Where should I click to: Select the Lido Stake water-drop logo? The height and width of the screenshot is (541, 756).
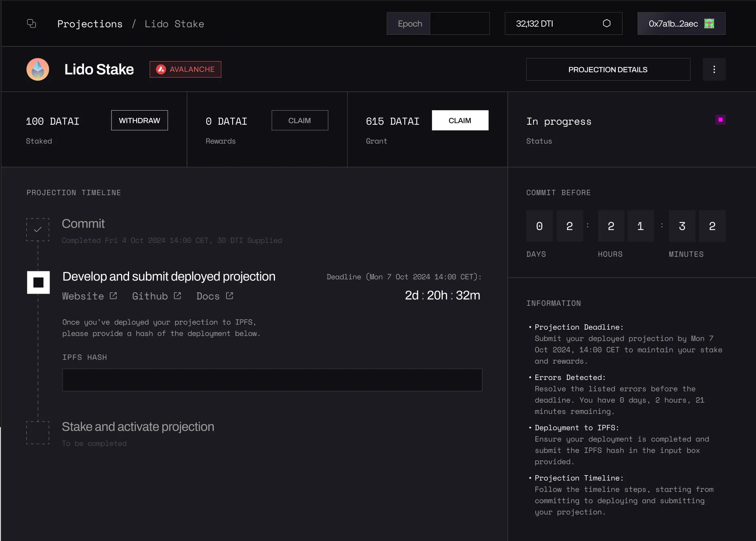pyautogui.click(x=37, y=69)
